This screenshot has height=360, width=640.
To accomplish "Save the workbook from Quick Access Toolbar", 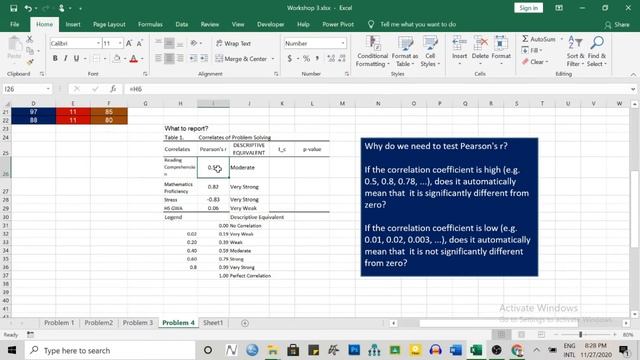I will [x=13, y=8].
